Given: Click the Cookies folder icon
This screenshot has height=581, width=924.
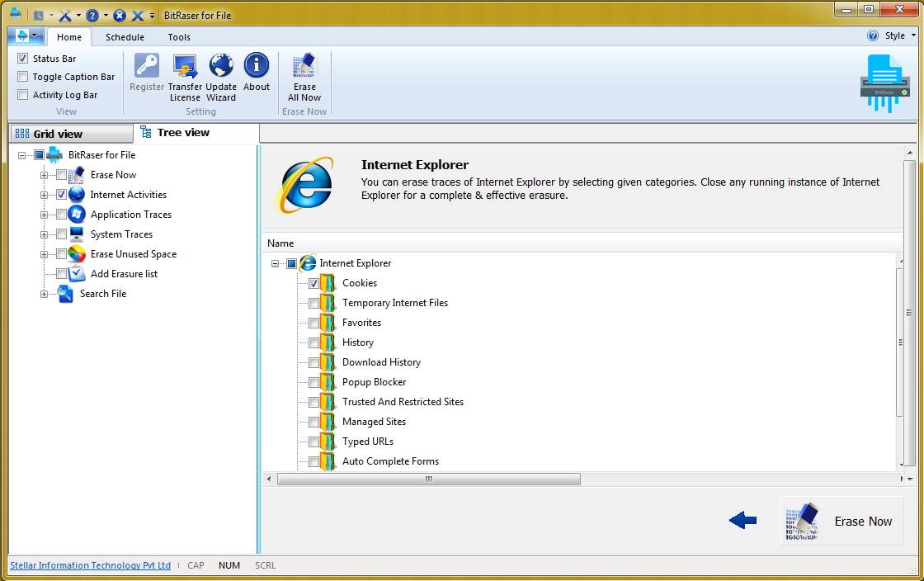Looking at the screenshot, I should click(328, 283).
